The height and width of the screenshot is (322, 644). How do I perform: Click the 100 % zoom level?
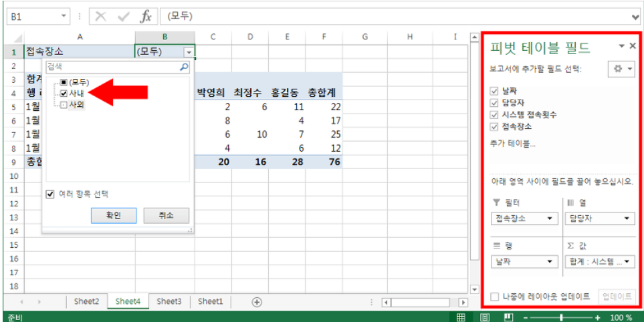(621, 317)
